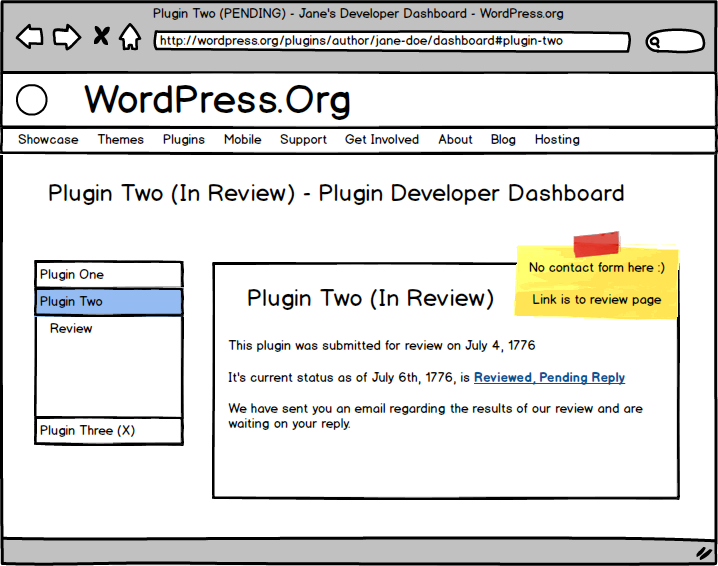Open the Showcase menu item

pyautogui.click(x=48, y=140)
